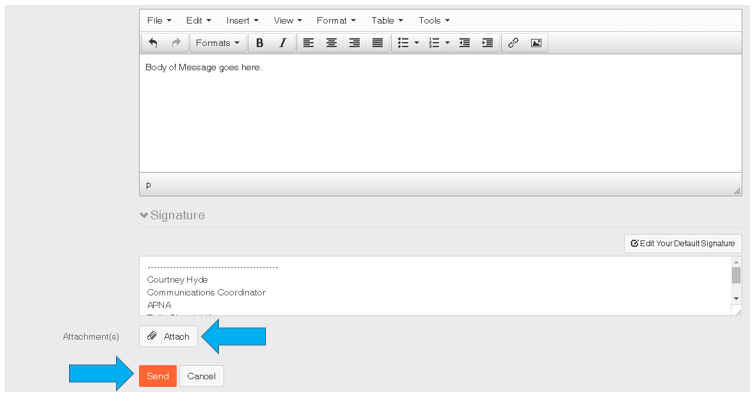This screenshot has height=404, width=755.
Task: Open the Formats dropdown
Action: click(x=218, y=43)
